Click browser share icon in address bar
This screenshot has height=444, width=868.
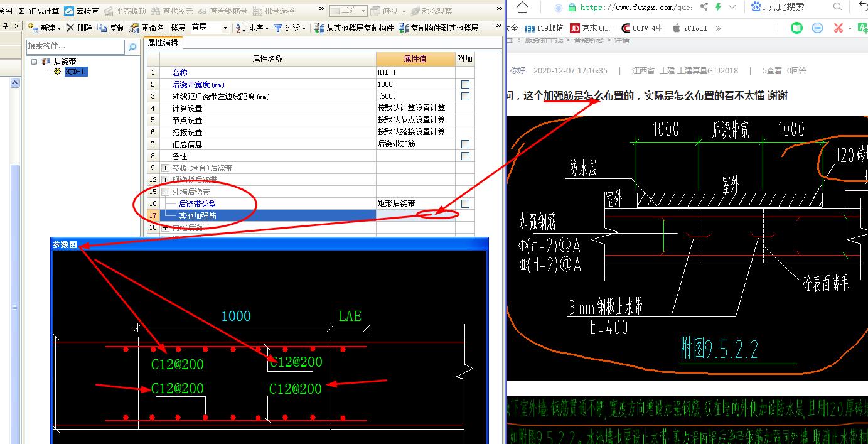[x=704, y=7]
